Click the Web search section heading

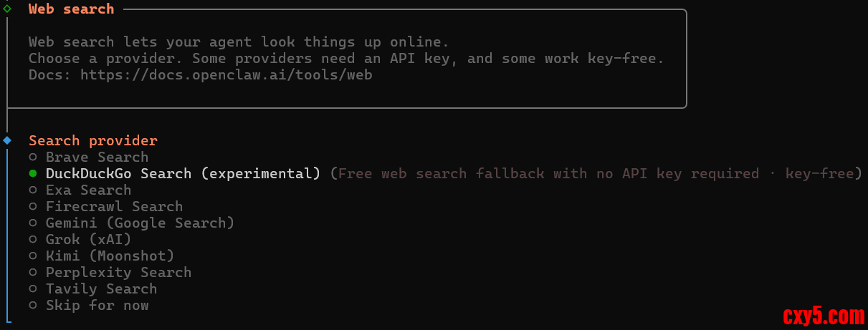[x=71, y=9]
